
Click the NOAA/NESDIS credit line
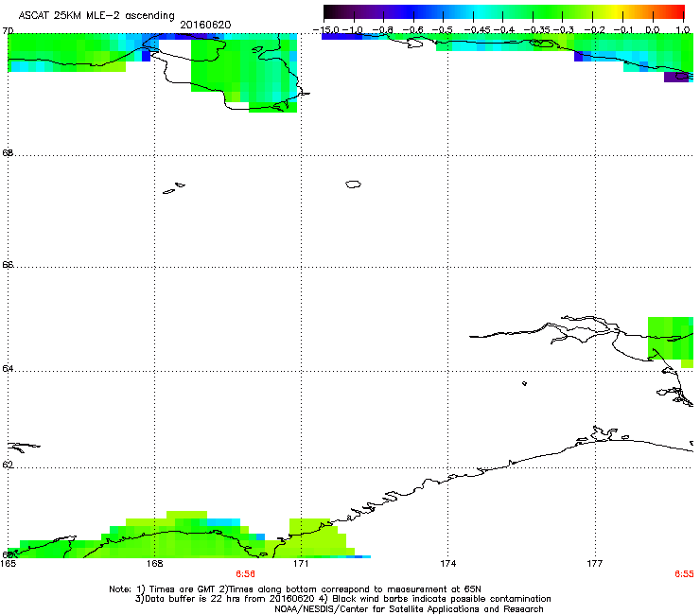coord(409,609)
